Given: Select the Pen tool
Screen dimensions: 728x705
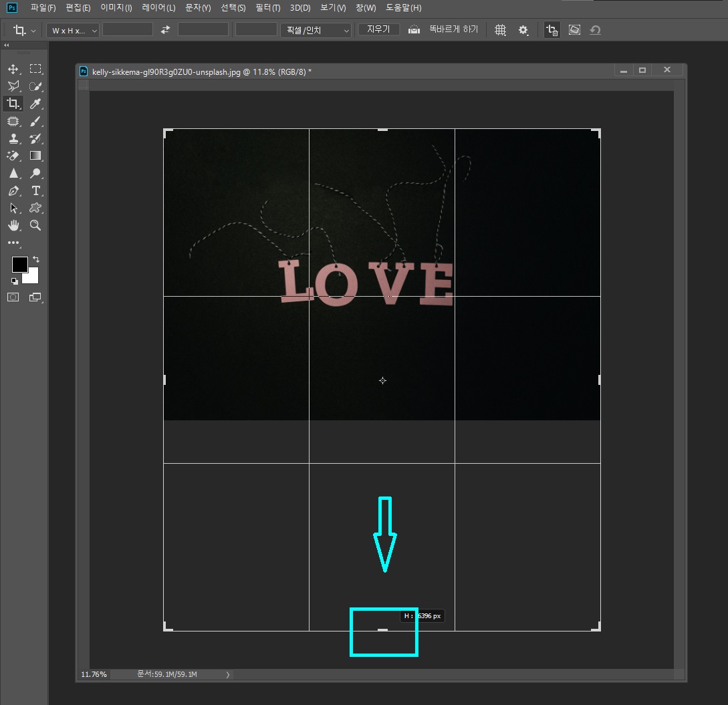Looking at the screenshot, I should tap(13, 190).
